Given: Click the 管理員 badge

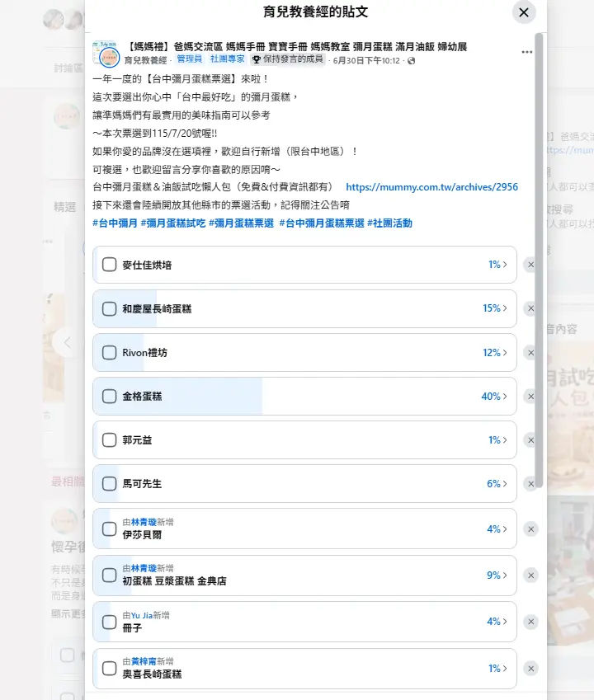Looking at the screenshot, I should coord(190,59).
